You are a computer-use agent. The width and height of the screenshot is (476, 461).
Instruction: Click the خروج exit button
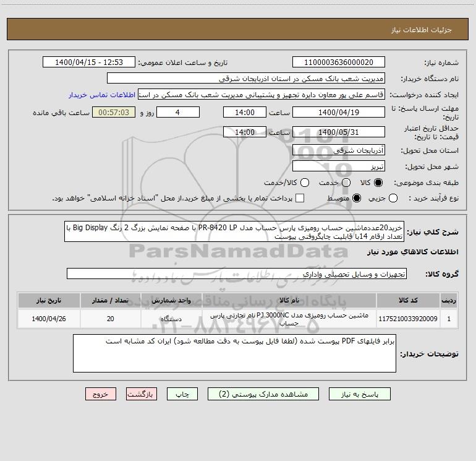coord(101,394)
